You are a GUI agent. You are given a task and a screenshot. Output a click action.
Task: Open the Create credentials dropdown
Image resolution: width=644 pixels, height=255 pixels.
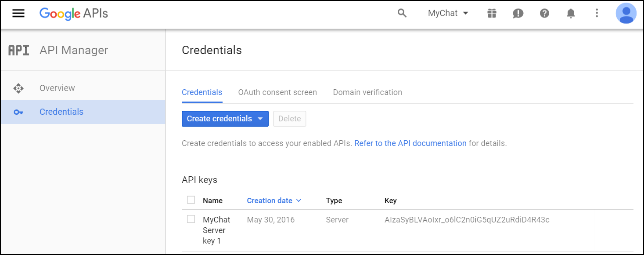[x=225, y=119]
